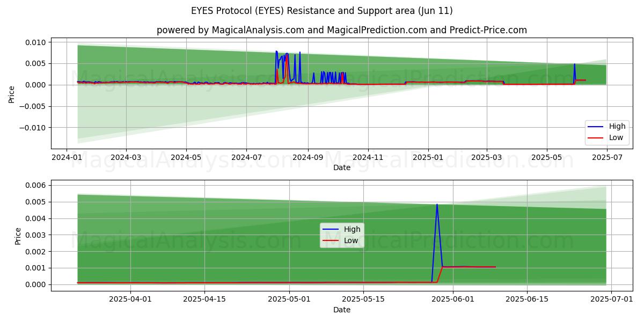
Task: Click the top chart x-axis label 2025-01
Action: point(428,158)
